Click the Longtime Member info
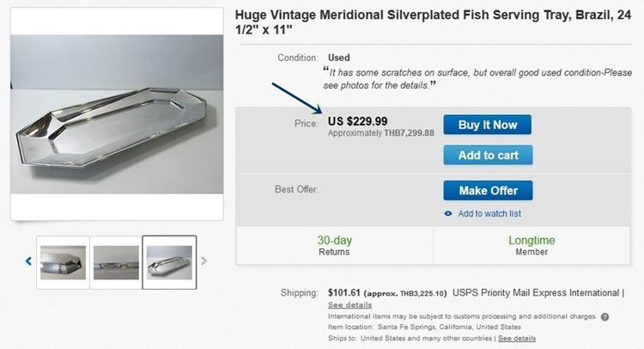Viewport: 644px width, 349px height. click(x=532, y=246)
